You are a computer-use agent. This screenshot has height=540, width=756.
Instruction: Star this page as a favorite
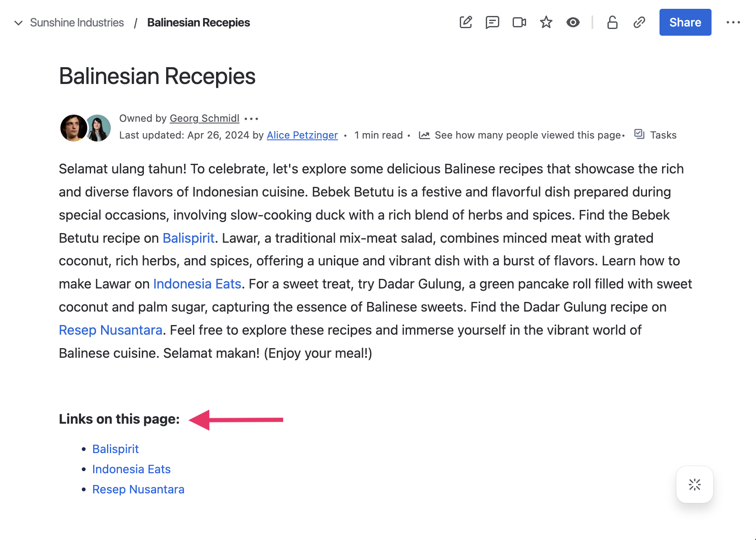[546, 23]
